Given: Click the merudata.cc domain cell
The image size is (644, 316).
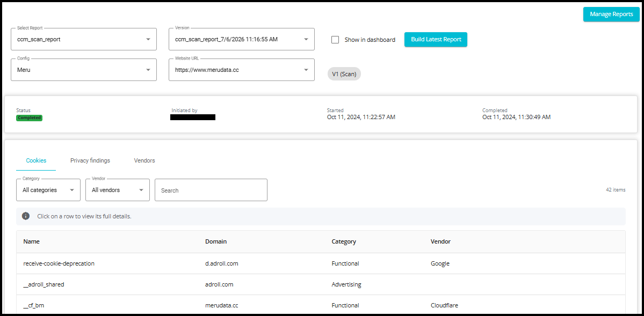Looking at the screenshot, I should 222,305.
